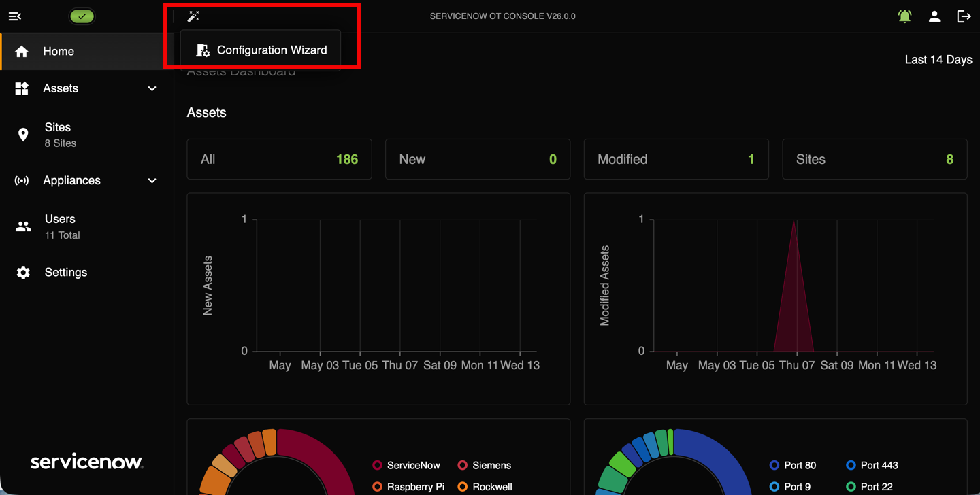This screenshot has height=495, width=980.
Task: Click the 'Assets' section heading
Action: [207, 113]
